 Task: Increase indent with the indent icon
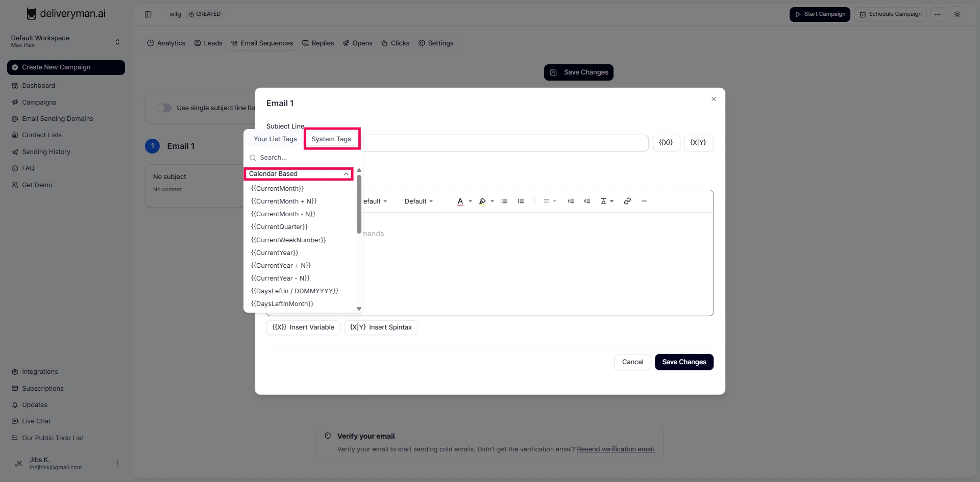571,201
